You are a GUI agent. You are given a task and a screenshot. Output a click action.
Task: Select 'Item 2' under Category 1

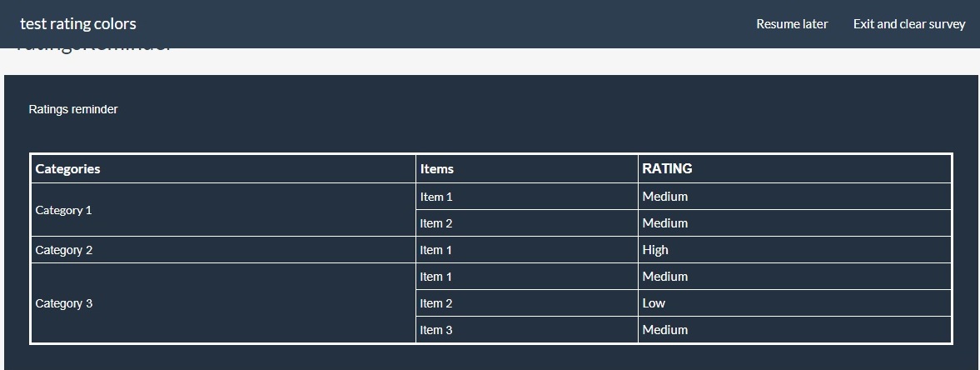coord(436,223)
